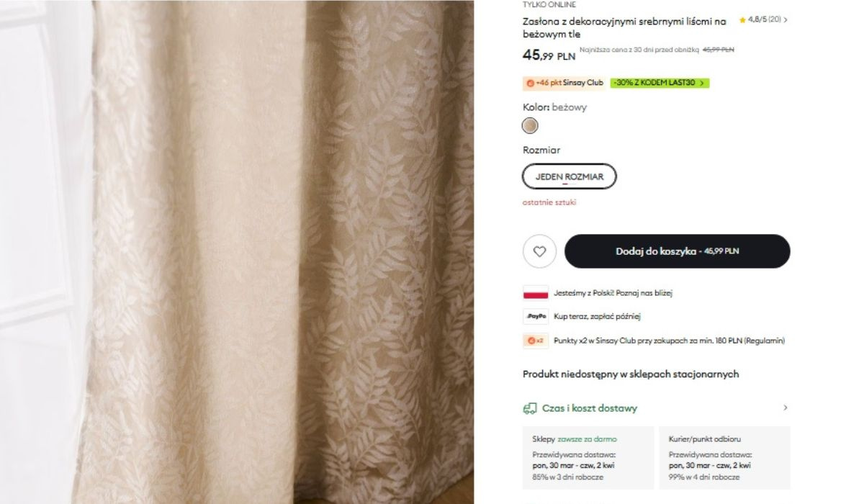Click the delivery box icon
This screenshot has height=504, width=864.
[x=530, y=408]
